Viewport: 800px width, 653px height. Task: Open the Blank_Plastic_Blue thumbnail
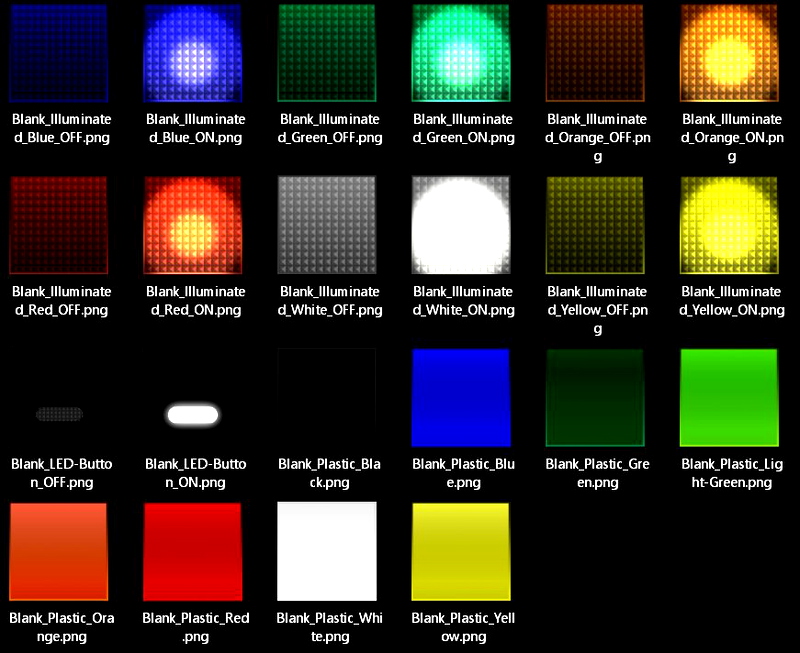(461, 396)
